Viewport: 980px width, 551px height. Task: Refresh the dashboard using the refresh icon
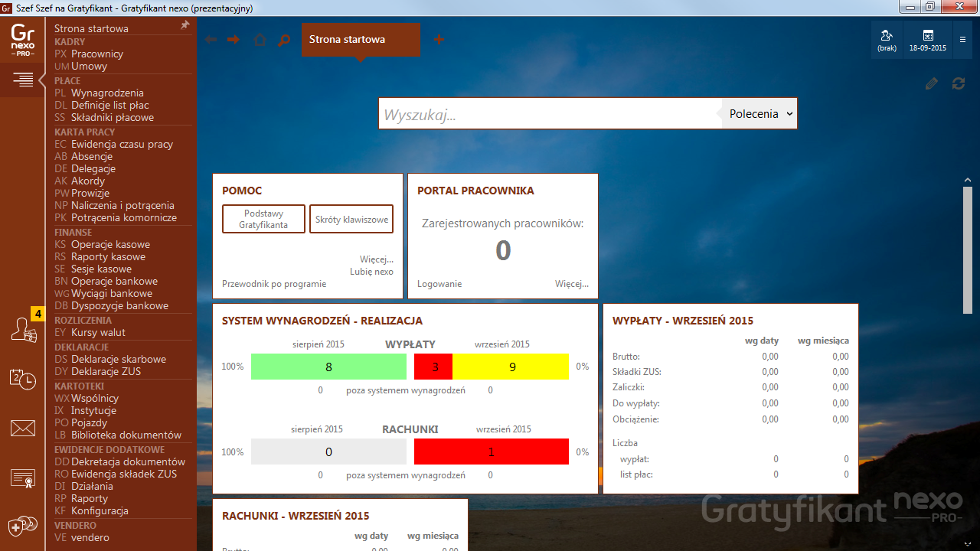pyautogui.click(x=958, y=83)
